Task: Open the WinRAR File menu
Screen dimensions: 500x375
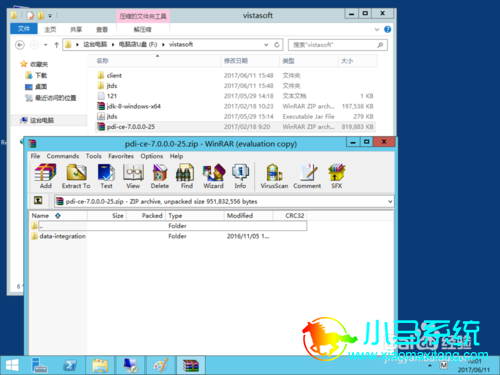Action: click(x=35, y=156)
